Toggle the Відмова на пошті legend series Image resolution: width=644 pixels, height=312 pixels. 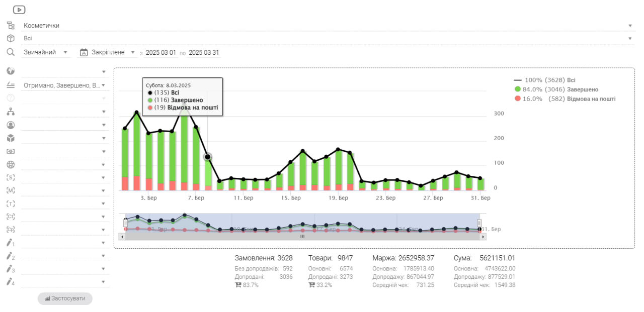point(565,99)
